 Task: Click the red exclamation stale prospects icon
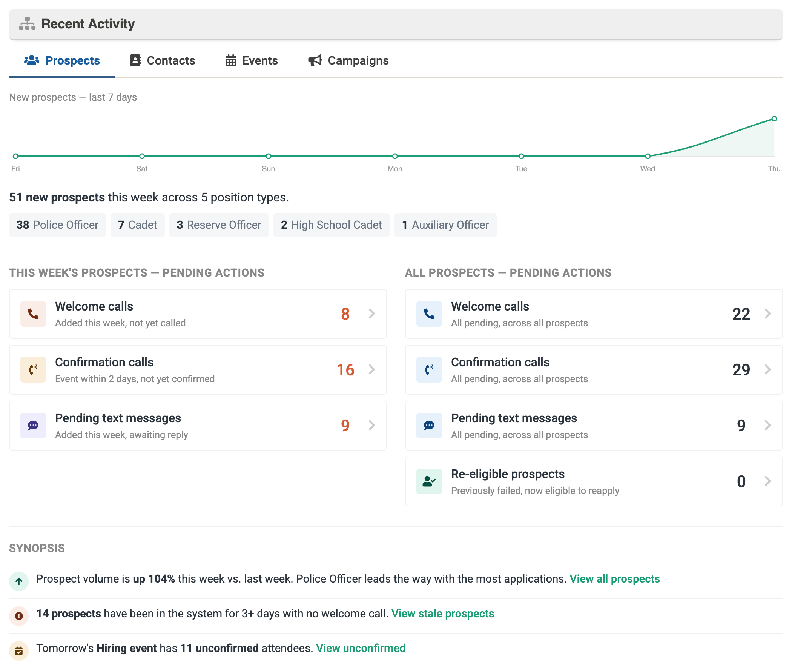pyautogui.click(x=18, y=616)
